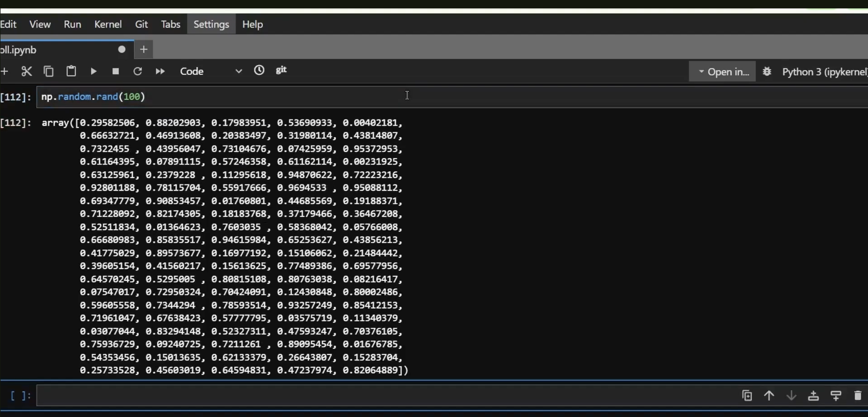This screenshot has width=868, height=417.
Task: Paste cell from clipboard icon
Action: tap(71, 71)
